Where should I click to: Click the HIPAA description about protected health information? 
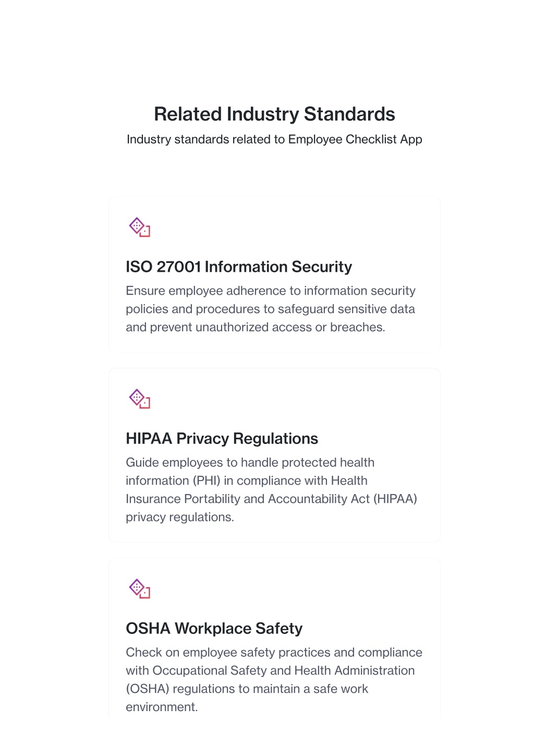272,490
